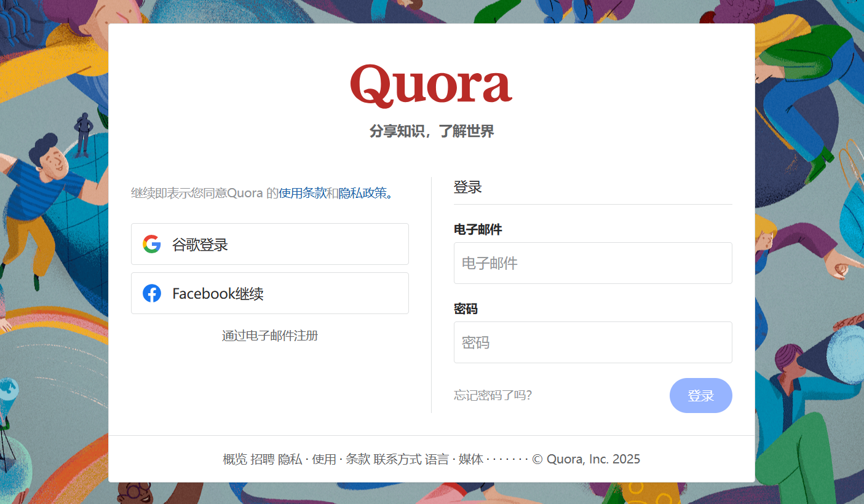Open the 招聘 careers footer link
Screen dimensions: 864x504
(263, 459)
